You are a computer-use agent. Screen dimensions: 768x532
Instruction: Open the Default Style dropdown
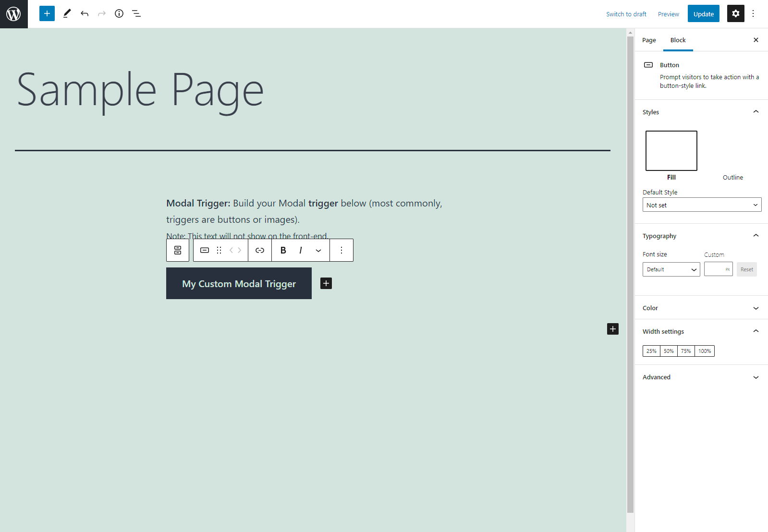(702, 205)
